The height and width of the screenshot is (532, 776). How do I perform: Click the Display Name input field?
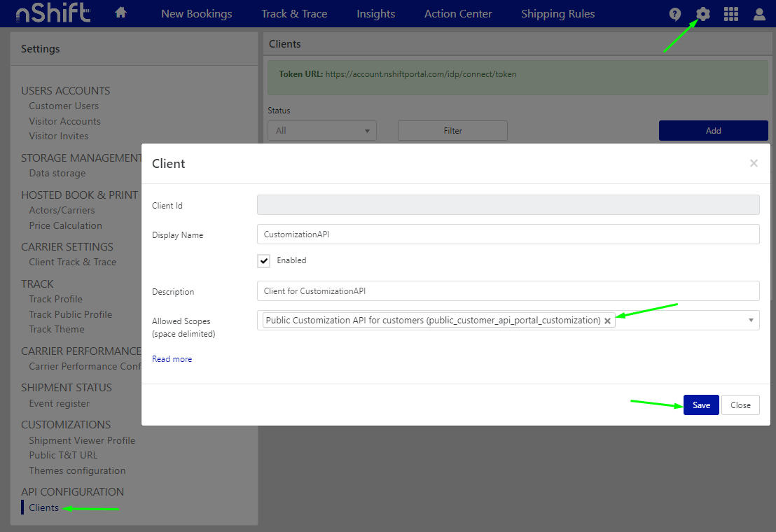point(508,234)
